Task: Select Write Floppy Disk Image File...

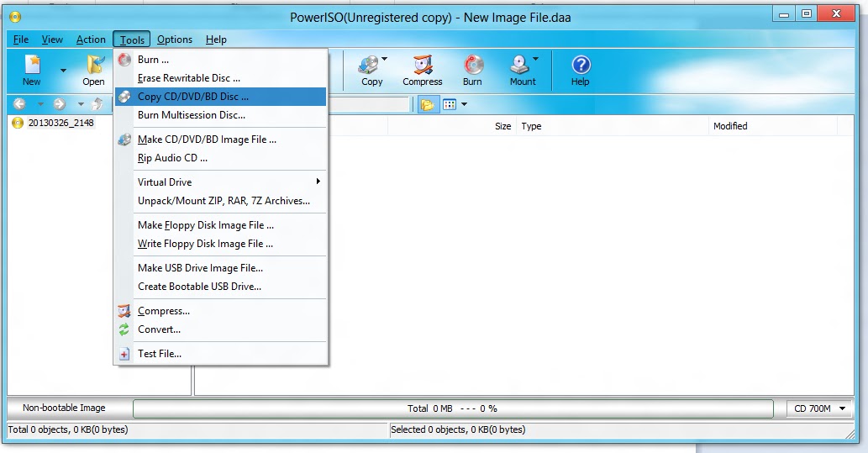Action: tap(221, 244)
